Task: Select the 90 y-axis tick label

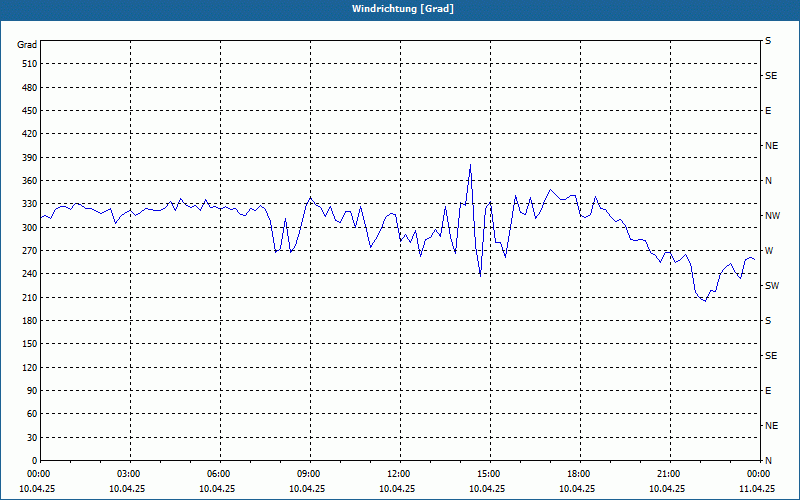Action: coord(32,391)
